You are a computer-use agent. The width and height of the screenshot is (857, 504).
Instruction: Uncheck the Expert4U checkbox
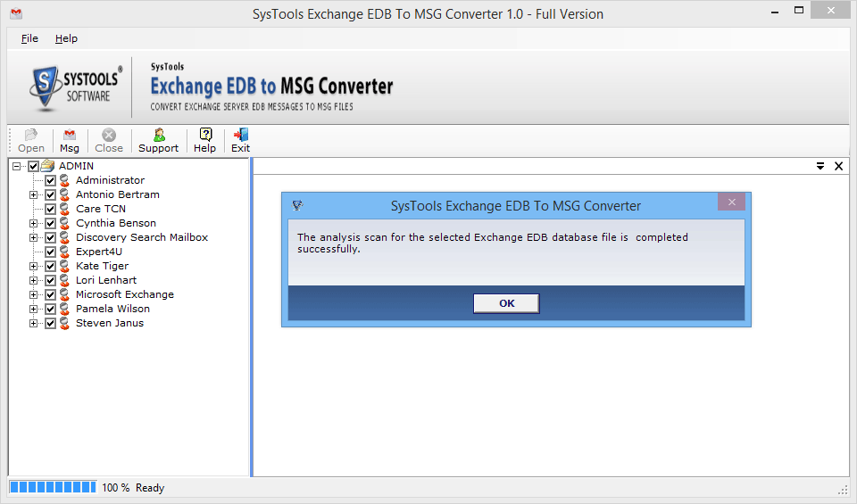click(x=50, y=252)
